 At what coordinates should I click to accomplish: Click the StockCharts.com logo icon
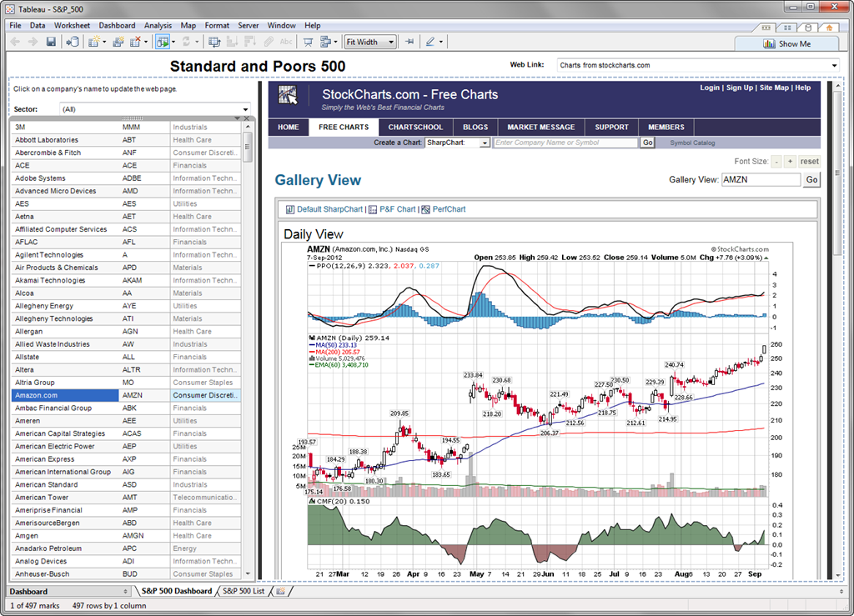point(288,95)
